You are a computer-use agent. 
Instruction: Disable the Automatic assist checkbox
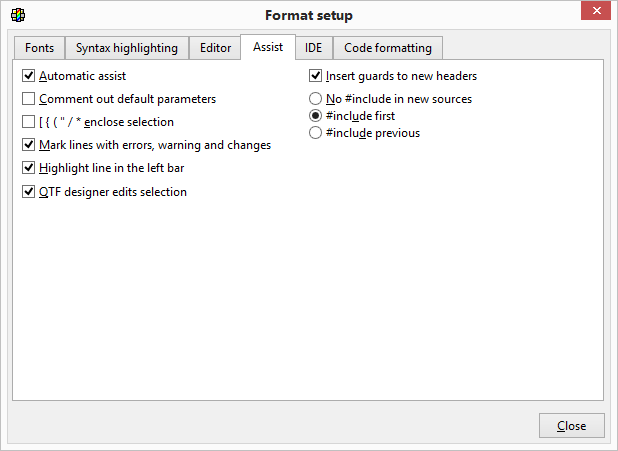(29, 76)
